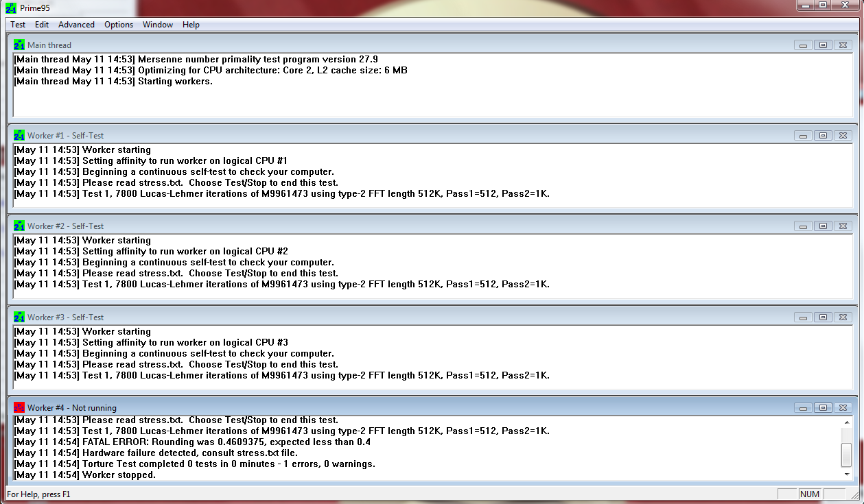
Task: Click the Worker #3 window icon
Action: tap(19, 317)
